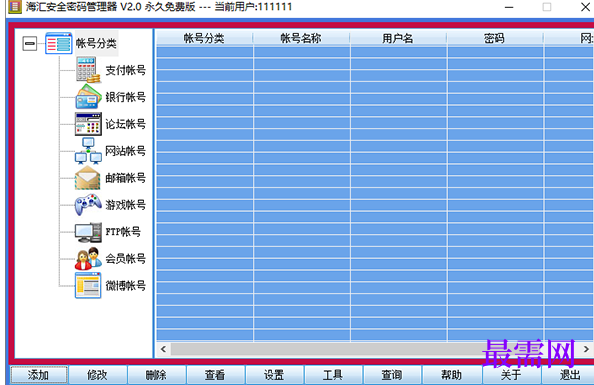Image resolution: width=594 pixels, height=385 pixels.
Task: Select FTP帐号 category
Action: point(123,232)
